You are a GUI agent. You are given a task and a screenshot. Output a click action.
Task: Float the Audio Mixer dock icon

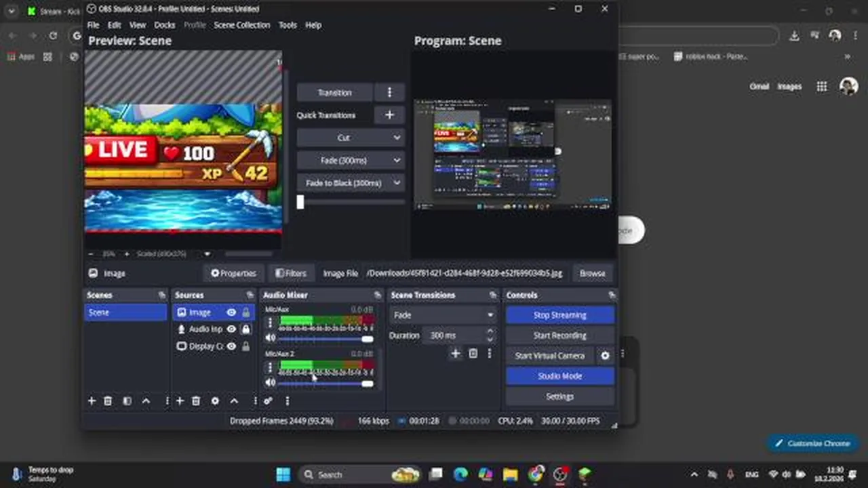378,296
